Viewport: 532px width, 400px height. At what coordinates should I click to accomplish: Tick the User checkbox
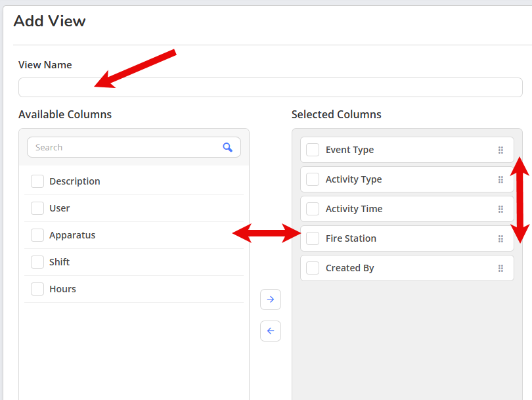pos(37,208)
